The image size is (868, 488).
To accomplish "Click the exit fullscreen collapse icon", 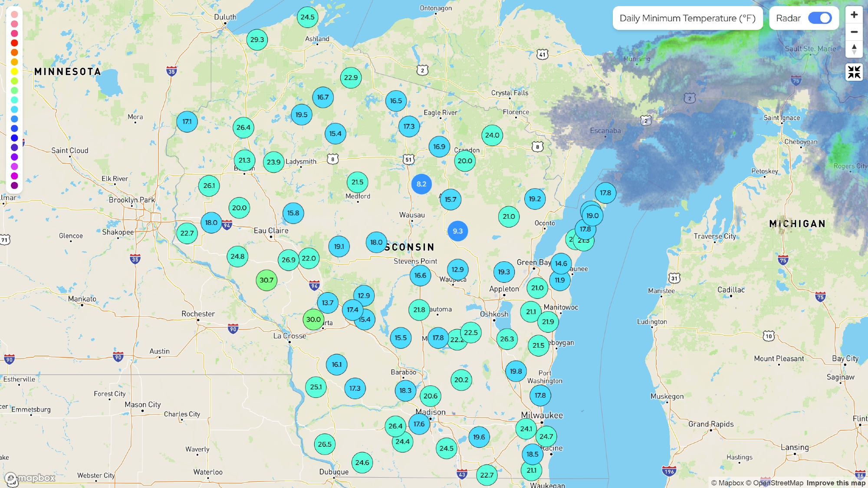I will point(854,72).
